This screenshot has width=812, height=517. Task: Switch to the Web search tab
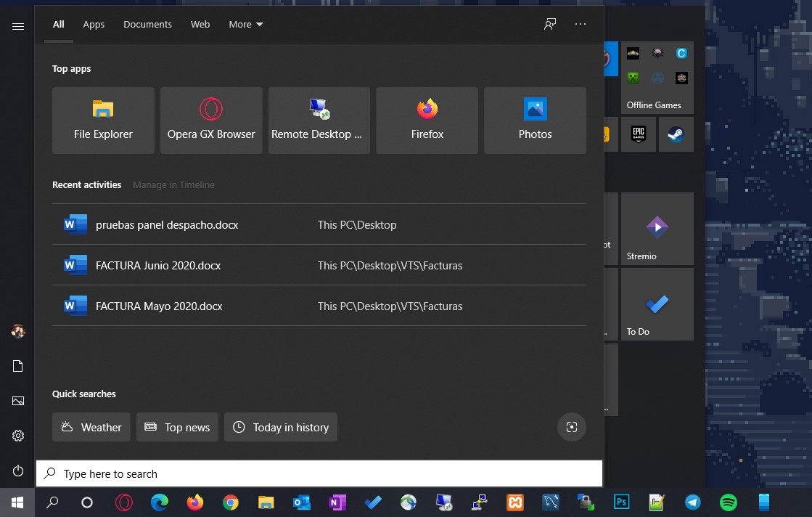point(200,25)
